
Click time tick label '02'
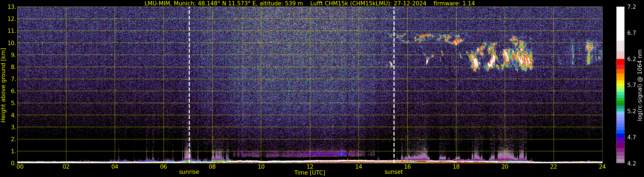point(66,167)
